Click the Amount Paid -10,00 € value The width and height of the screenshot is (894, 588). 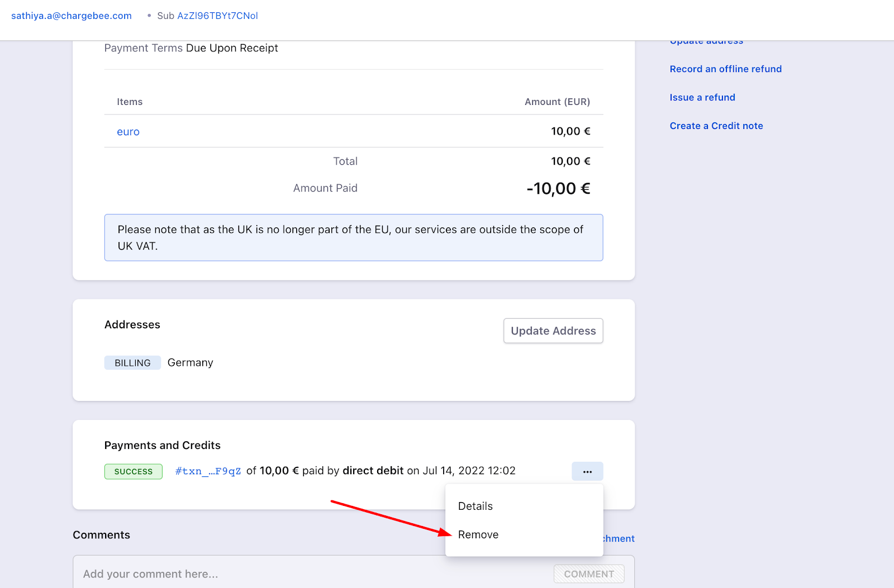click(x=558, y=189)
